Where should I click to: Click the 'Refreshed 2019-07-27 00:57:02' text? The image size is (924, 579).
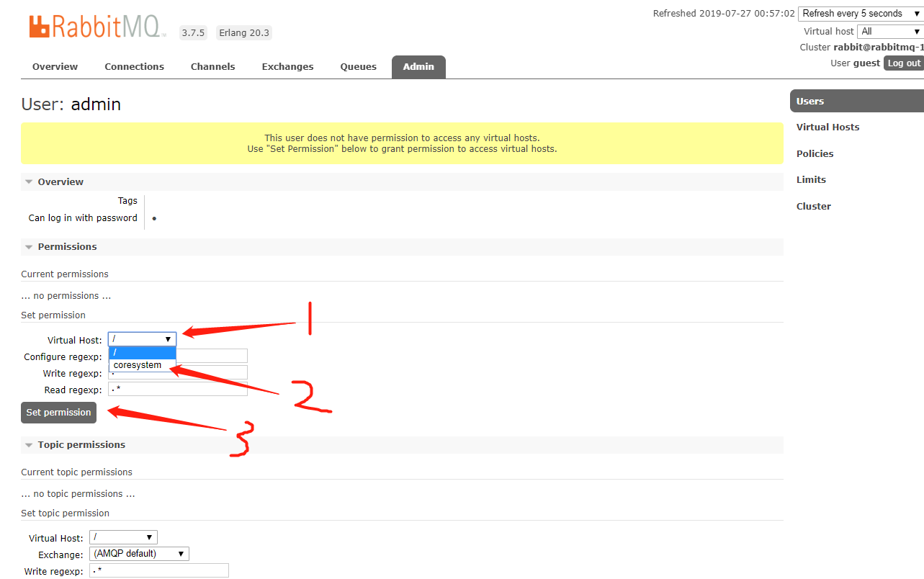724,14
